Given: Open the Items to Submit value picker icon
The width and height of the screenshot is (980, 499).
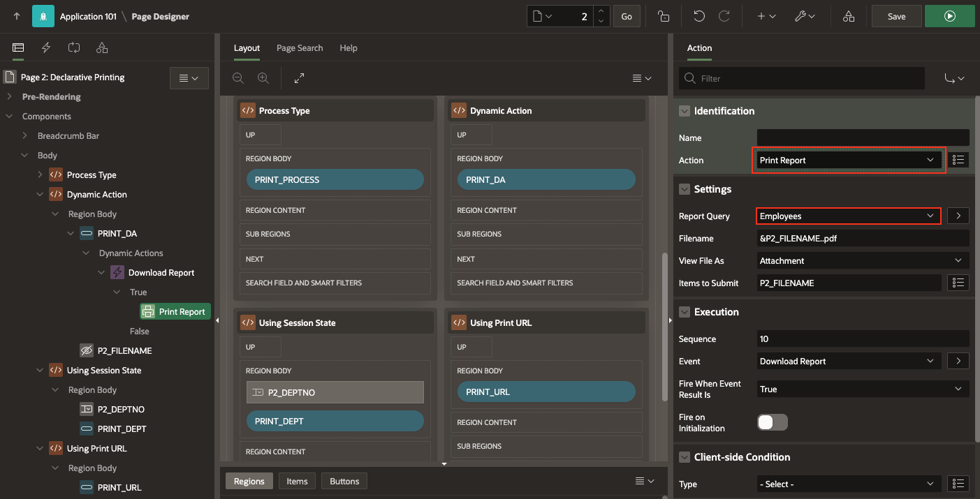Looking at the screenshot, I should coord(958,282).
